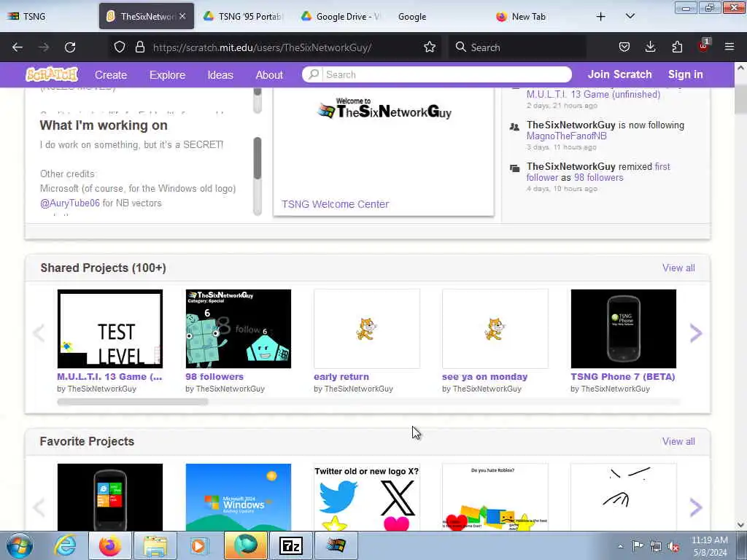Click the padlock site security icon

pos(139,47)
